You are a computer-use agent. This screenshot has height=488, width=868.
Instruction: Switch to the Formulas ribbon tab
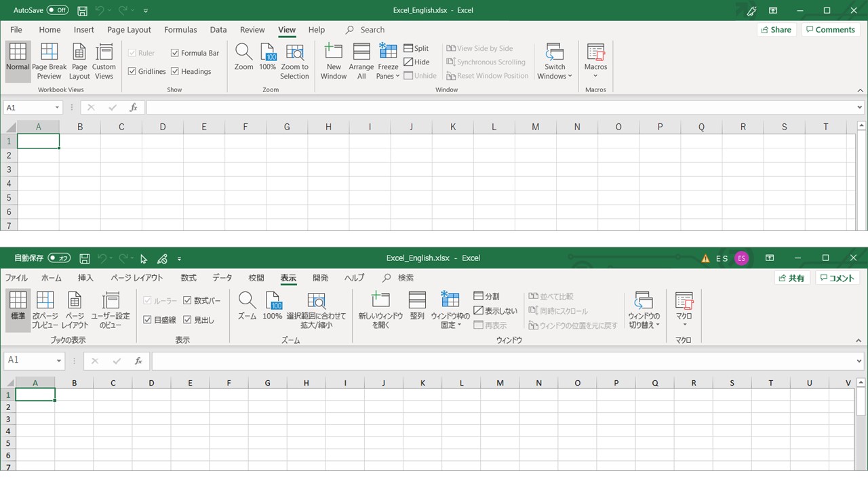click(180, 29)
